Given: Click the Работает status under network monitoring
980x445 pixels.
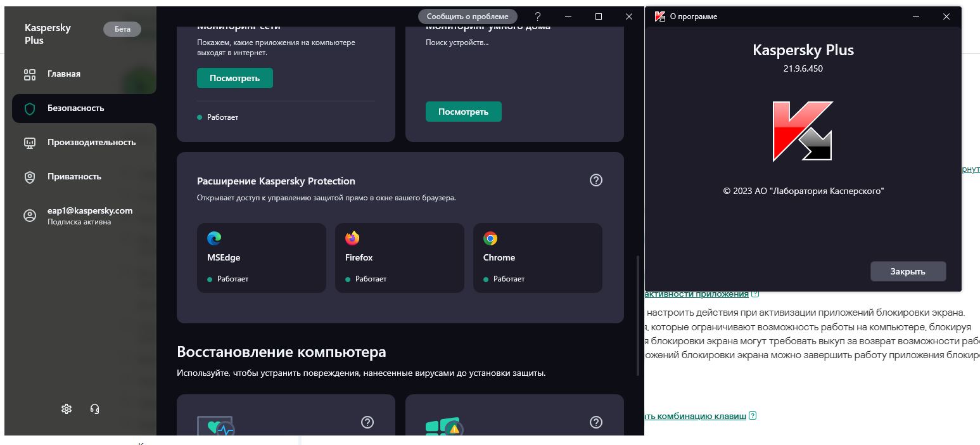Looking at the screenshot, I should [218, 117].
